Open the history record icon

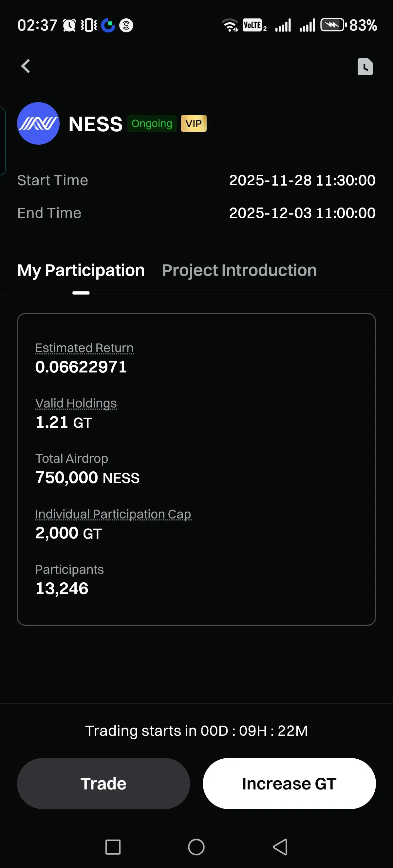pyautogui.click(x=365, y=66)
